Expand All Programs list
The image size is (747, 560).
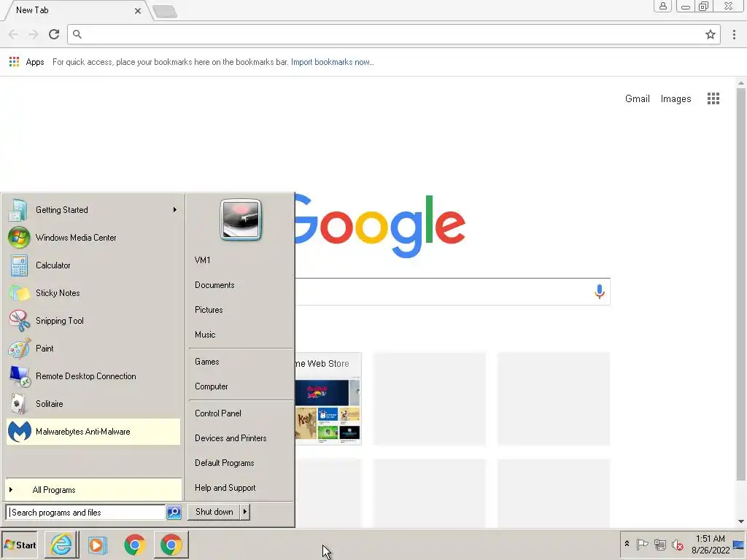[x=93, y=490]
